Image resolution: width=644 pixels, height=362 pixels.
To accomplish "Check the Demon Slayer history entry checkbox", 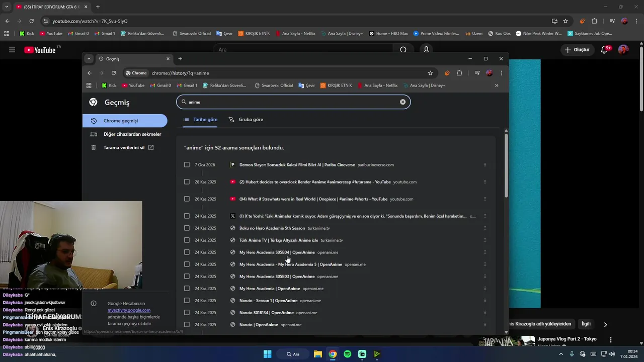I will point(187,165).
